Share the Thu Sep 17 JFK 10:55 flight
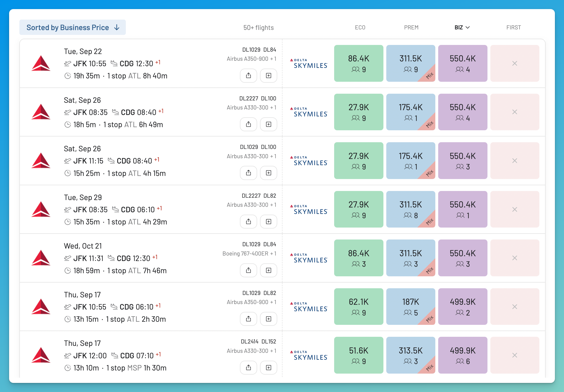This screenshot has height=392, width=564. [x=248, y=319]
